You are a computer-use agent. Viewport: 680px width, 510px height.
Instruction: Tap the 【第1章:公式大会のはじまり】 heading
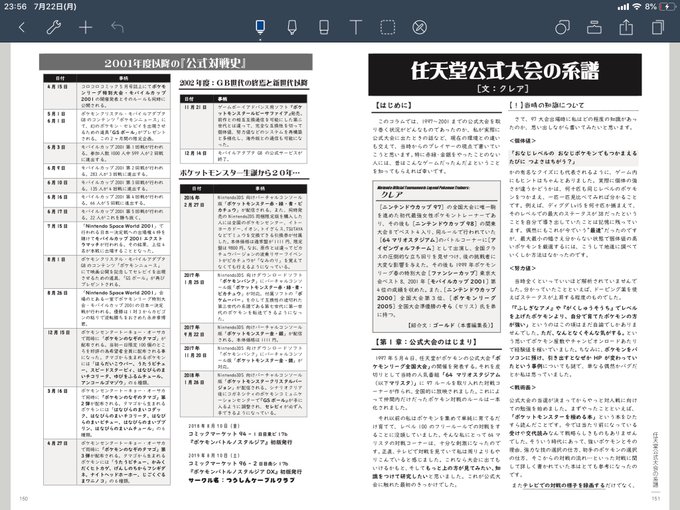point(427,342)
